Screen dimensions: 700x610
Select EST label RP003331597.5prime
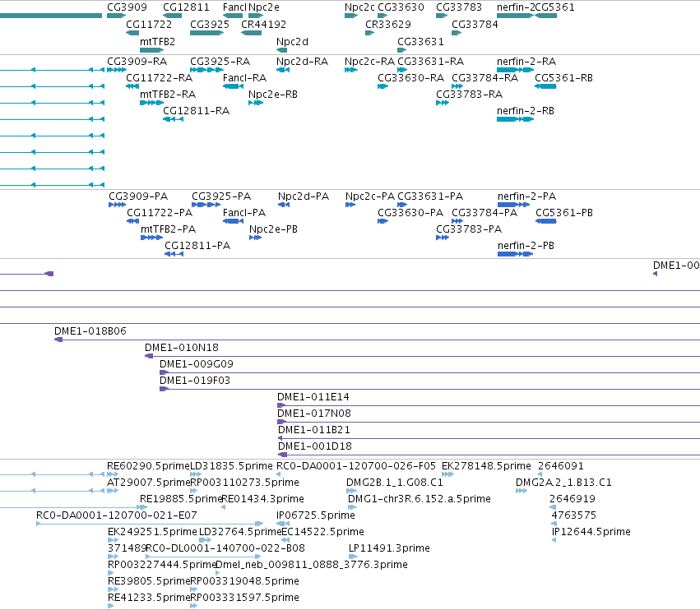(244, 598)
